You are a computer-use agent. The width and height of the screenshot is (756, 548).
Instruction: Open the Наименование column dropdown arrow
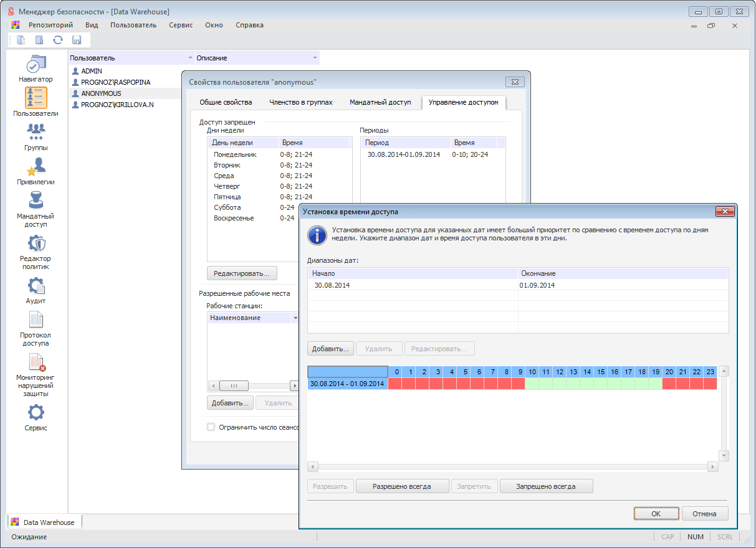[295, 318]
